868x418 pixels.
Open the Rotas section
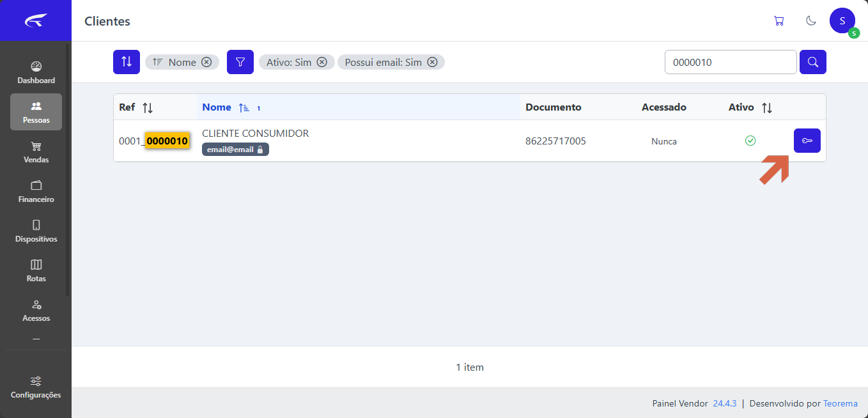coord(36,271)
